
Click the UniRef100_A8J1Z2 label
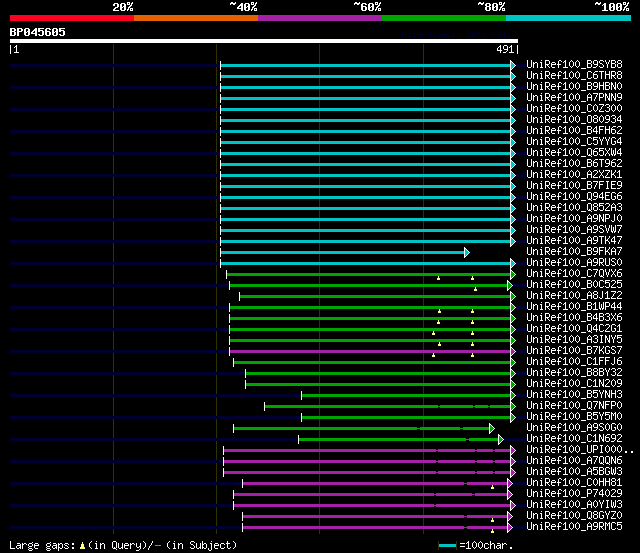pos(574,296)
